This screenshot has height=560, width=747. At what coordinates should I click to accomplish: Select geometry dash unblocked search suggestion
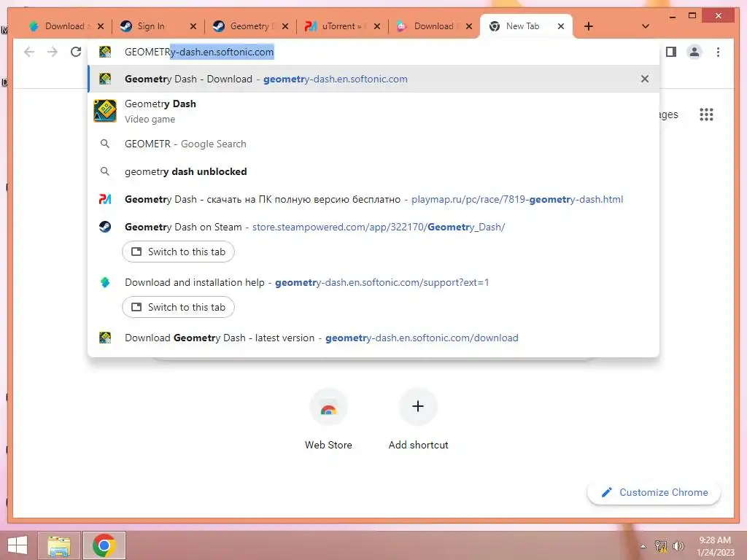pyautogui.click(x=373, y=171)
